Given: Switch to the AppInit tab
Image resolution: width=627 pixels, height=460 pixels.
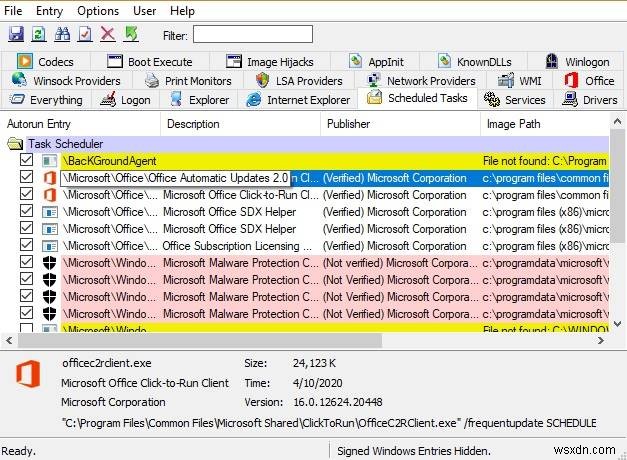Looking at the screenshot, I should tap(376, 62).
